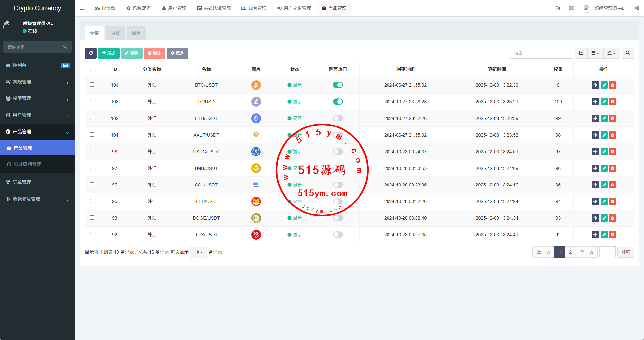Click the refresh table icon button
The height and width of the screenshot is (340, 644).
[91, 53]
